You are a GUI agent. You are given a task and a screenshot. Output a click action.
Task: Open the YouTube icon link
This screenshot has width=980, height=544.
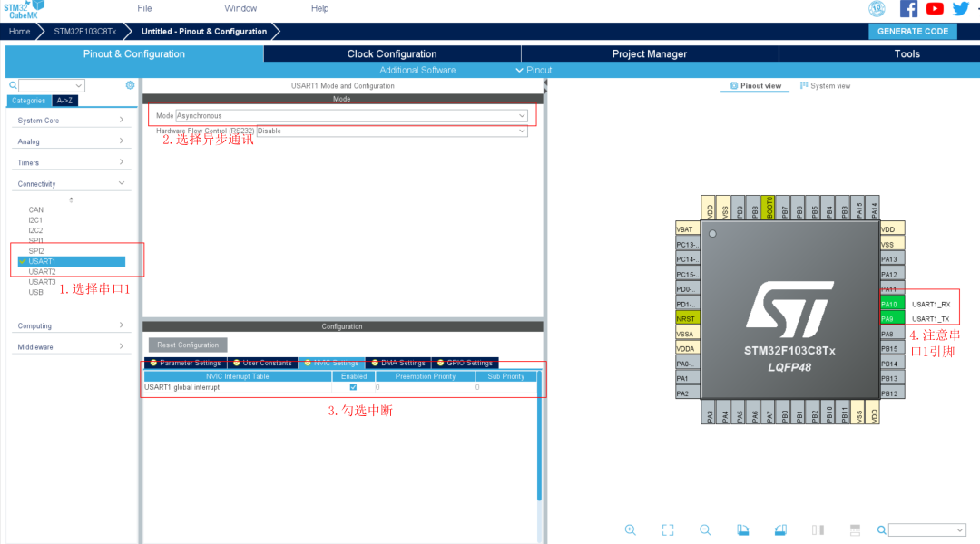click(935, 8)
